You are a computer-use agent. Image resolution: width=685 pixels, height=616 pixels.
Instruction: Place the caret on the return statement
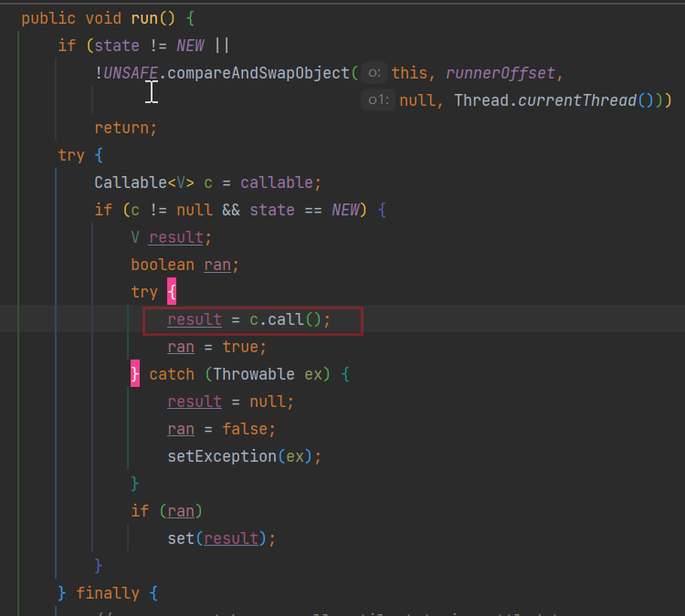coord(125,128)
